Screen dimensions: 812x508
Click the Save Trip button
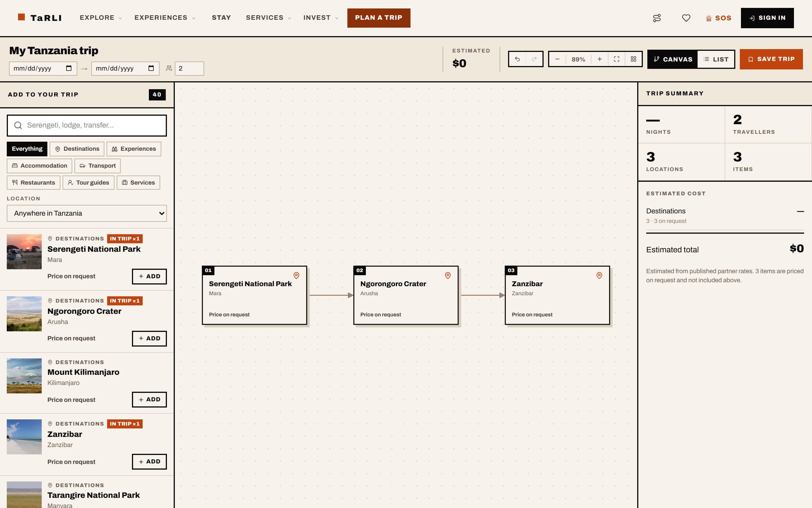(x=771, y=59)
